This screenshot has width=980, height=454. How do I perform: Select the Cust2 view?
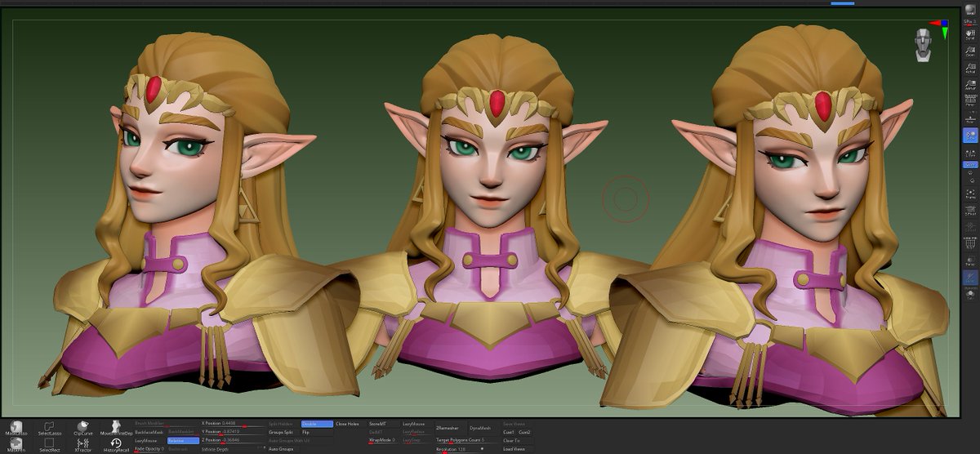tap(524, 431)
